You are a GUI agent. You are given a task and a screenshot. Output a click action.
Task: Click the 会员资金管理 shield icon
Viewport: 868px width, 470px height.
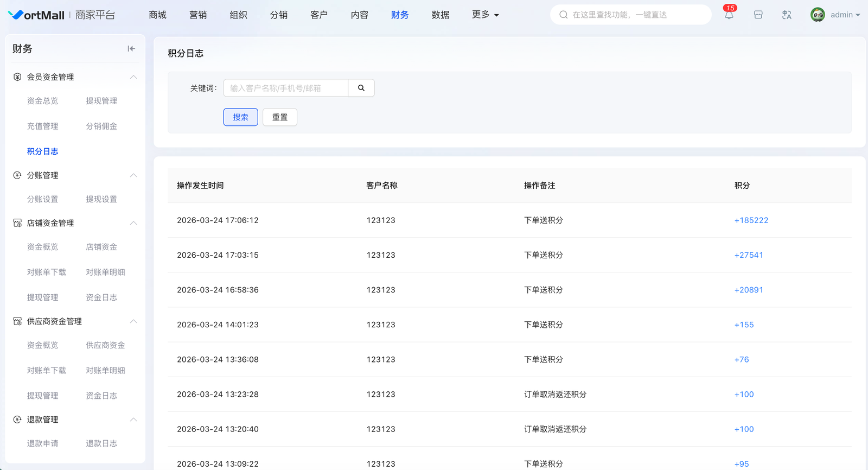(17, 77)
